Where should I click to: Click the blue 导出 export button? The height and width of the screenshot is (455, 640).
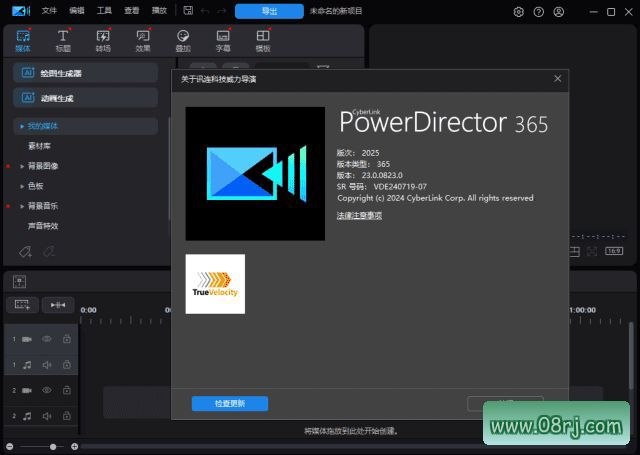[x=269, y=11]
